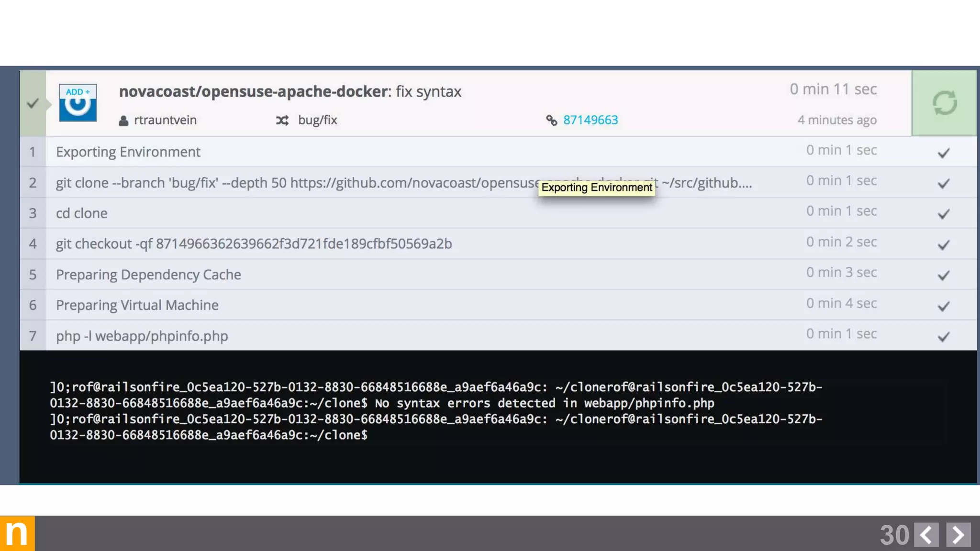Expand the cd clone step
The image size is (980, 551).
click(82, 213)
